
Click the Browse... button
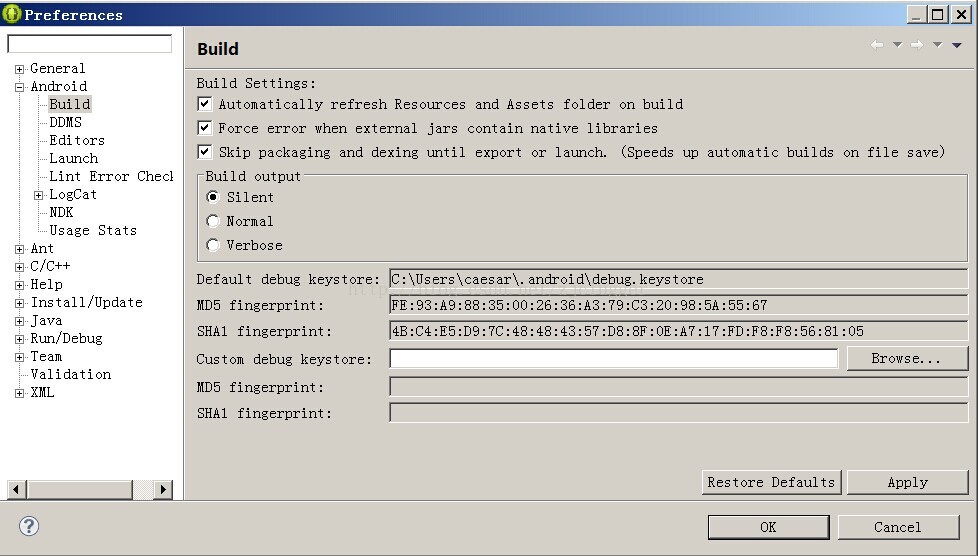[906, 359]
